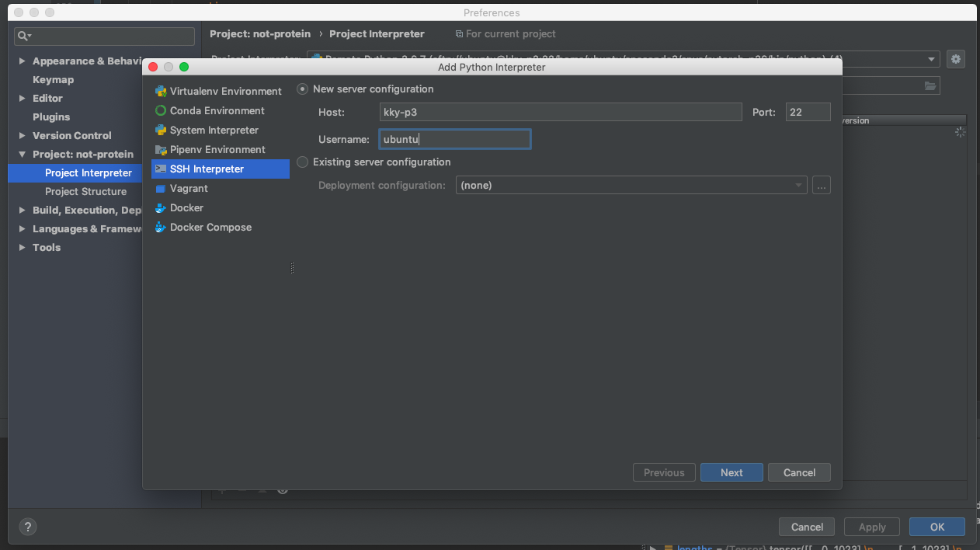Open Project Interpreter dropdown arrow
This screenshot has width=980, height=550.
click(x=932, y=59)
